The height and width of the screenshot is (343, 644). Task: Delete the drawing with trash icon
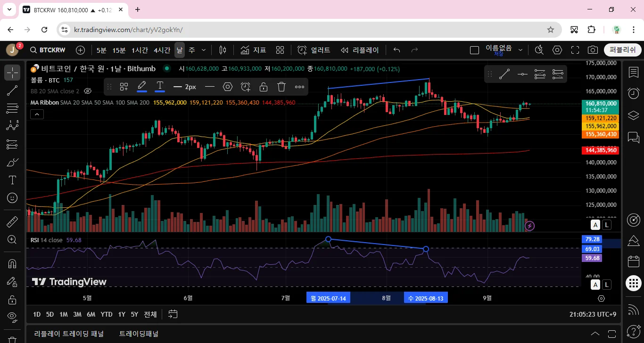coord(281,87)
